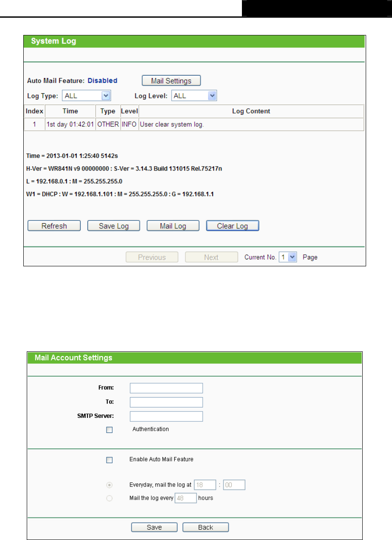Focus the SMTP Server input field

(x=166, y=416)
